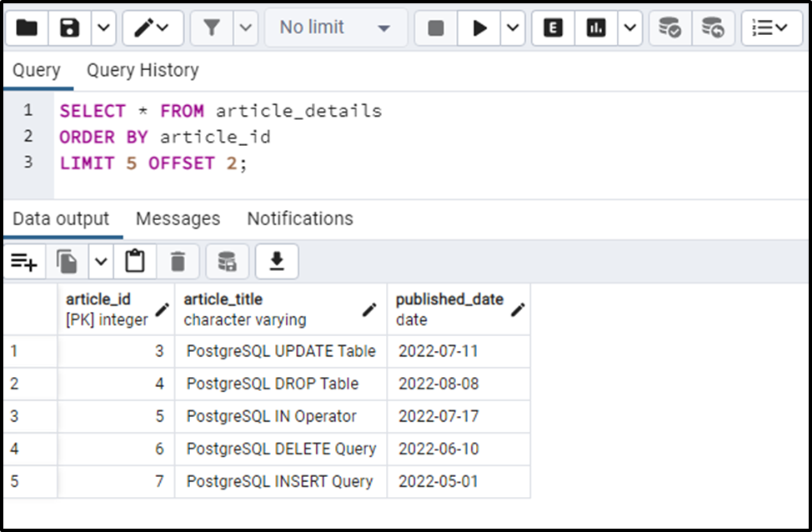Add a new row to the results

25,261
